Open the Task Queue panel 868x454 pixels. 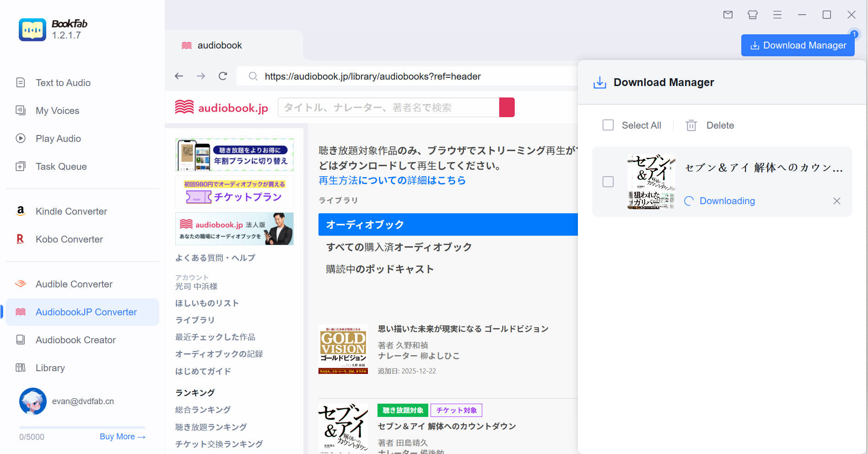click(x=61, y=166)
